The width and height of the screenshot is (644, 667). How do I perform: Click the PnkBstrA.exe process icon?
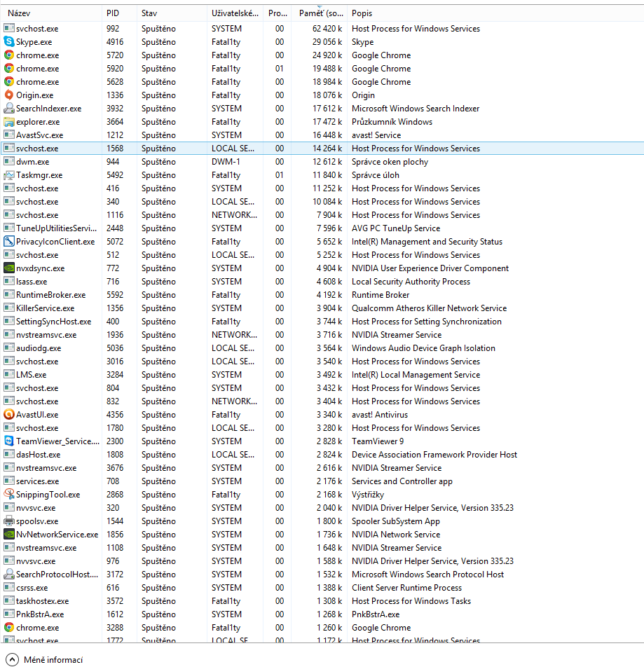(9, 614)
